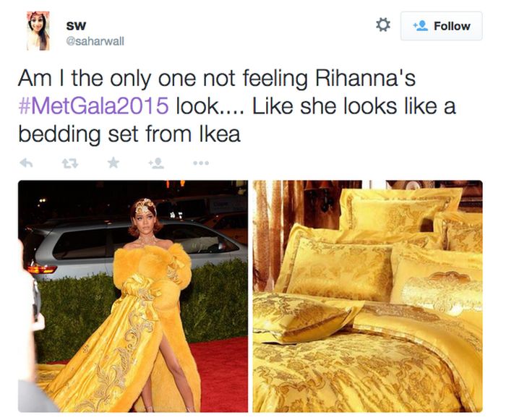The image size is (506, 420).
Task: Open the three-dots more options menu
Action: (201, 163)
